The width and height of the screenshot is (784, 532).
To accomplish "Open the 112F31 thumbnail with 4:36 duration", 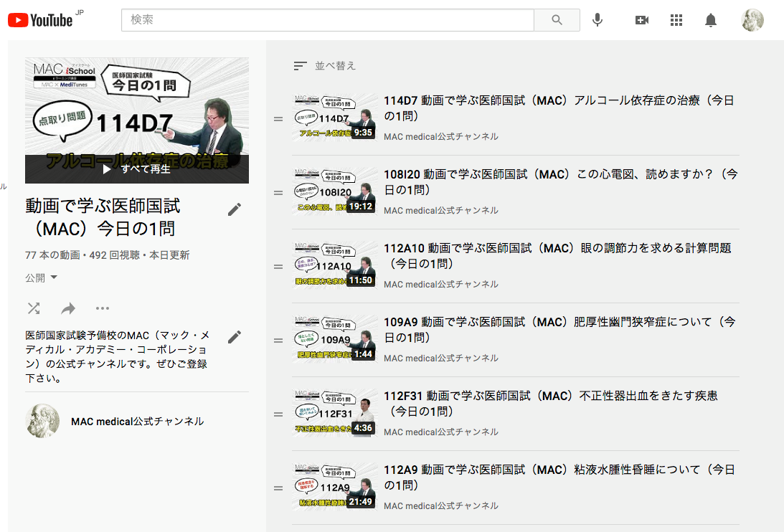I will tap(334, 414).
